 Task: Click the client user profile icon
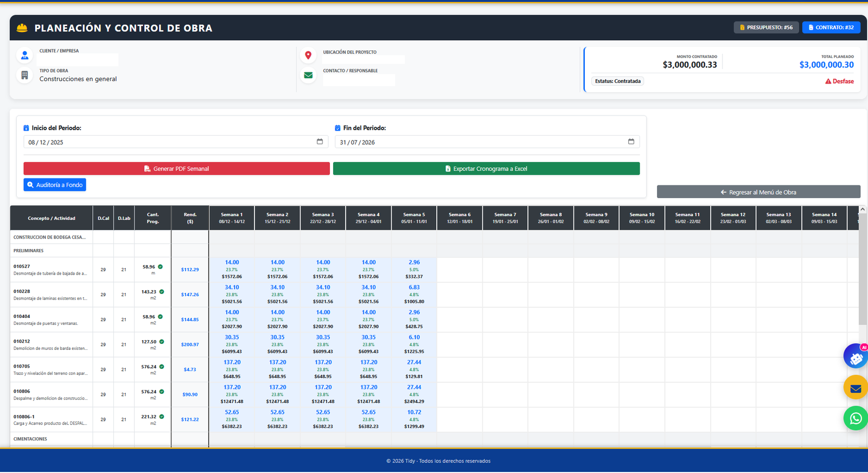point(24,55)
